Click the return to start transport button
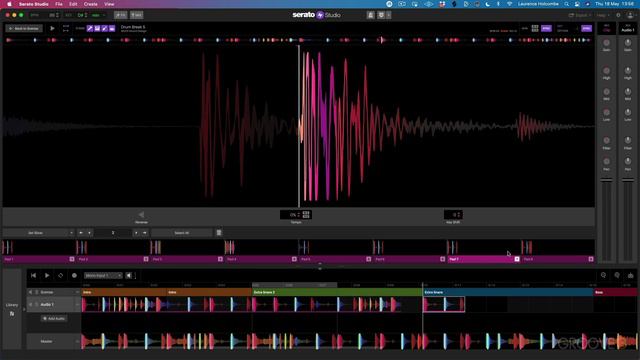This screenshot has width=640, height=360. coord(33,276)
